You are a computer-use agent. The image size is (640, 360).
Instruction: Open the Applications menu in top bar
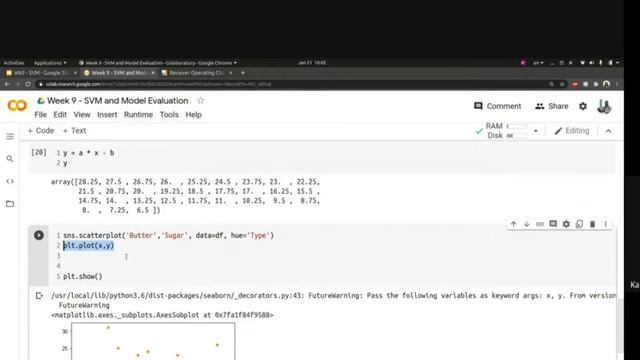(x=50, y=63)
